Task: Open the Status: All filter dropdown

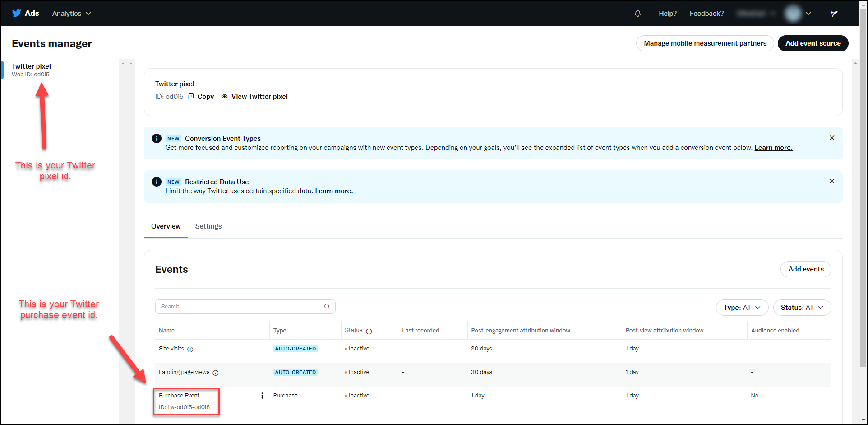Action: coord(802,308)
